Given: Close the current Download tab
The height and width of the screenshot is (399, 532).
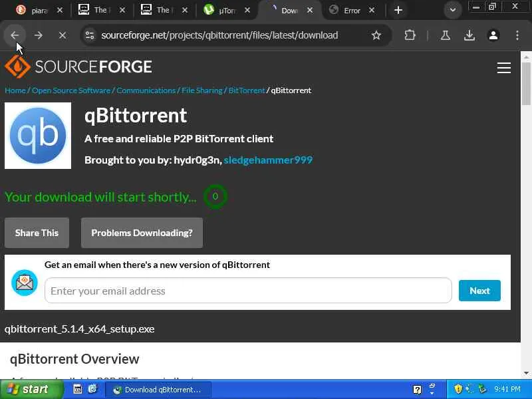Looking at the screenshot, I should click(310, 11).
